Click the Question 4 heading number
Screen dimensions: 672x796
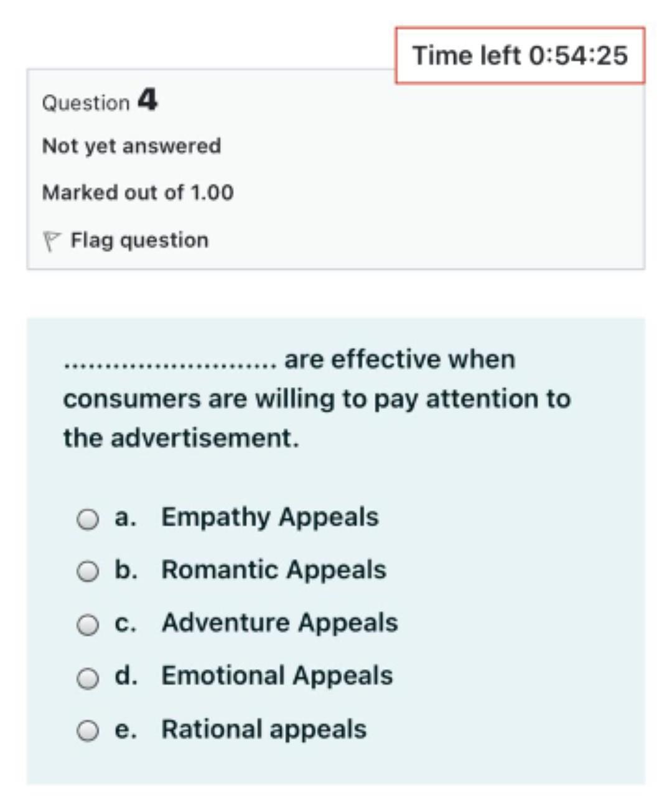147,100
